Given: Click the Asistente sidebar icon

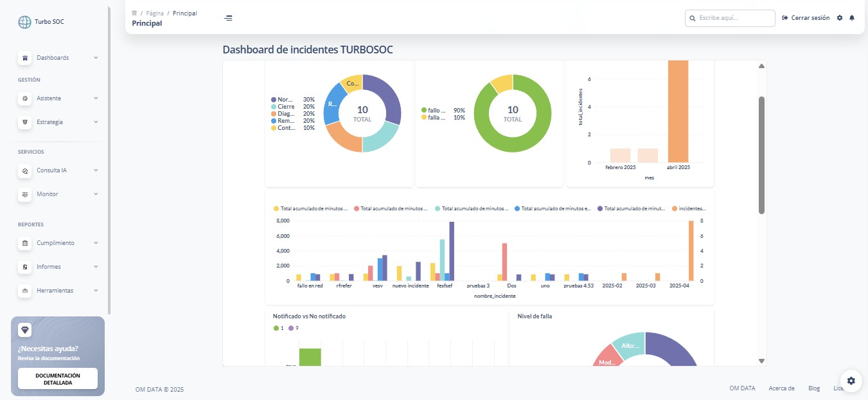Looking at the screenshot, I should coord(24,98).
